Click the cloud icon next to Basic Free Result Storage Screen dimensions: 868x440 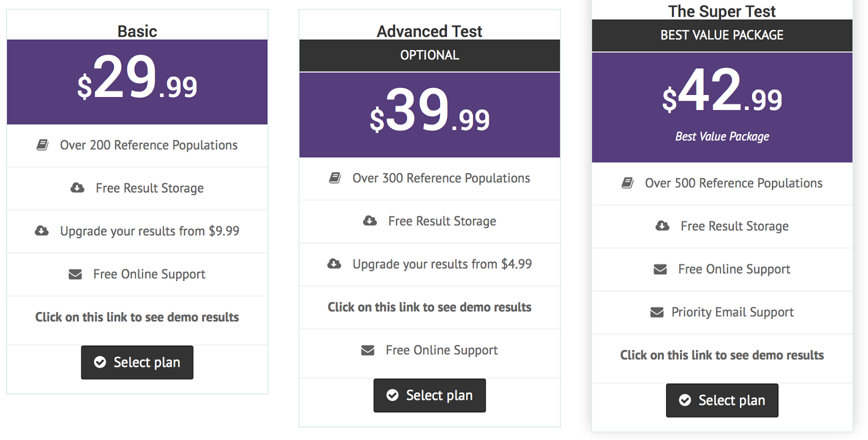click(x=78, y=188)
